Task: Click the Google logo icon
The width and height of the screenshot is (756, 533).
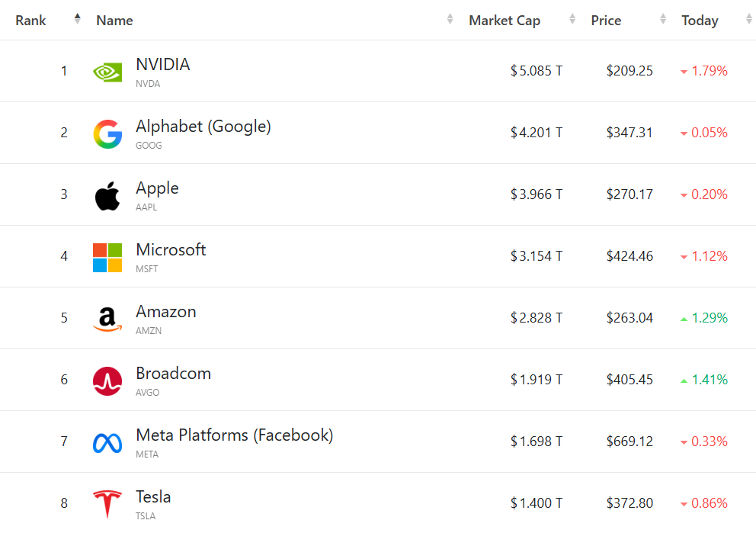Action: click(x=107, y=133)
